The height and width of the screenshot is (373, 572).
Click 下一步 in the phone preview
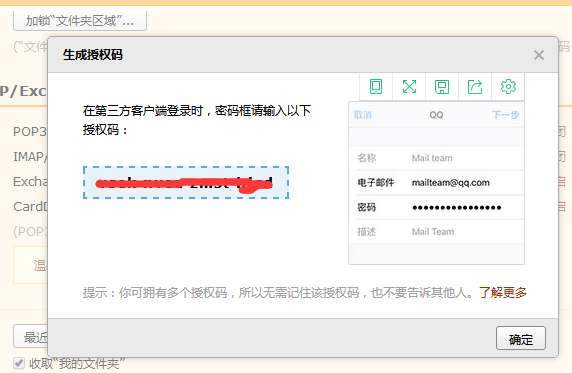point(505,115)
